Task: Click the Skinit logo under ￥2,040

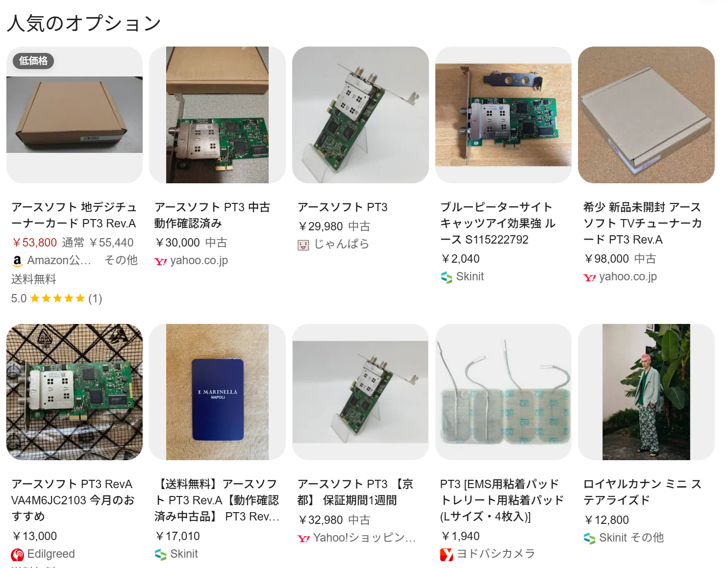Action: (446, 277)
